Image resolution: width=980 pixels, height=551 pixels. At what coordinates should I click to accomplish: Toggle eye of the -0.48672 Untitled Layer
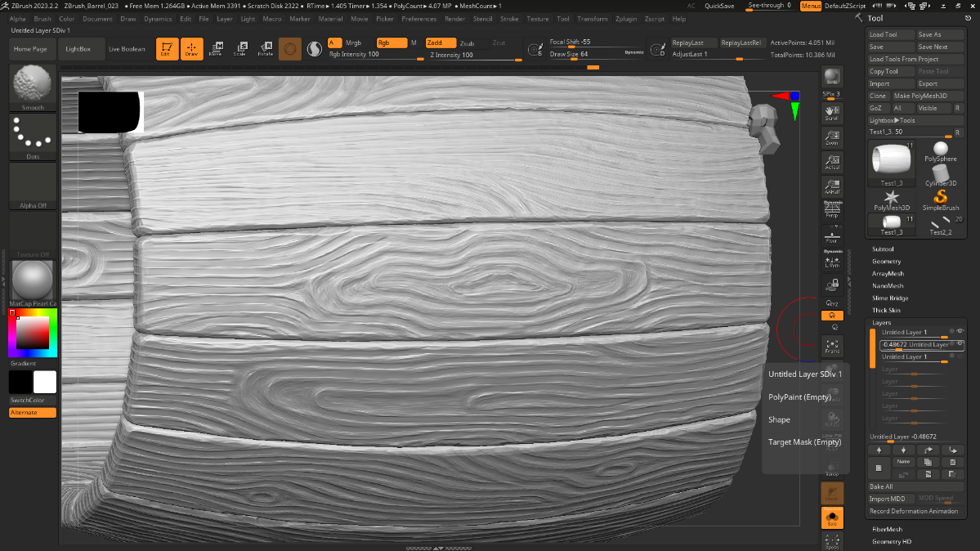pos(960,343)
